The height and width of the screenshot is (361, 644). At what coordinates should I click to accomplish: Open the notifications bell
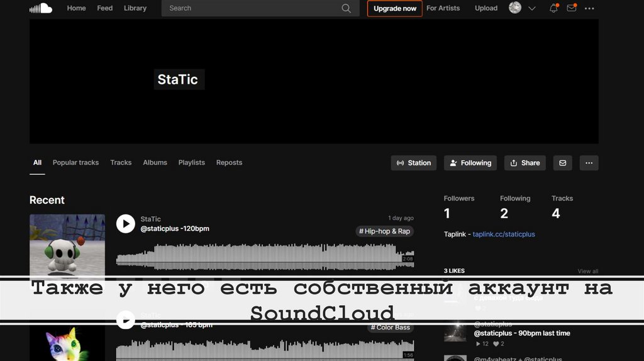[x=553, y=8]
